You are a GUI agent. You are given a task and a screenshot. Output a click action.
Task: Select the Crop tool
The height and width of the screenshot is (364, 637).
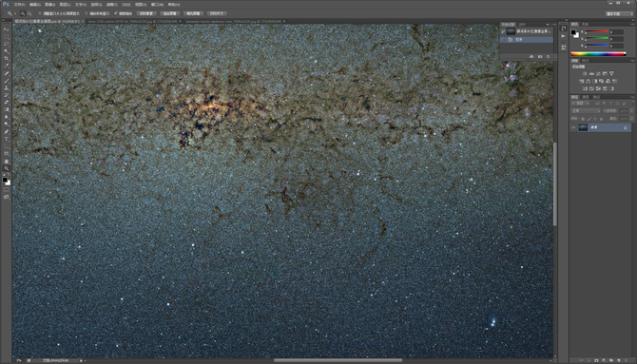(6, 59)
